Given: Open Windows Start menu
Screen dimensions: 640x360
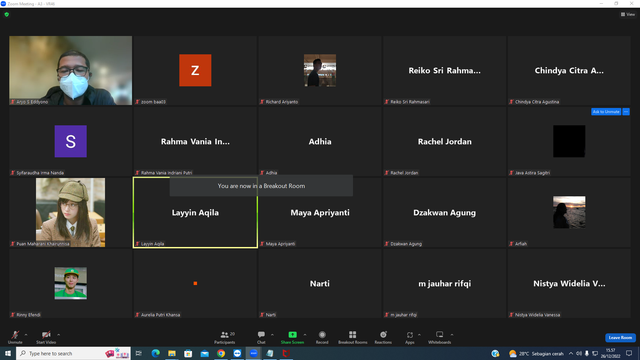Looking at the screenshot, I should pos(8,353).
